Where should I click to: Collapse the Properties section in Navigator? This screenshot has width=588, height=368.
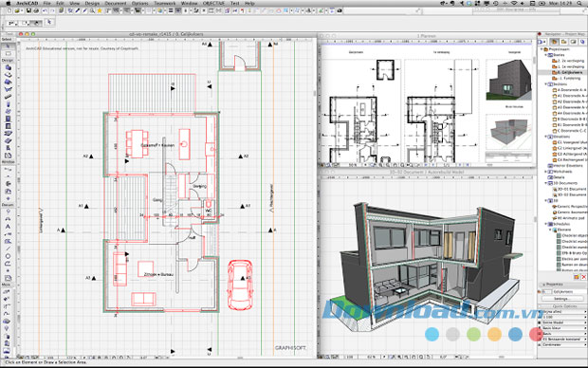(544, 285)
